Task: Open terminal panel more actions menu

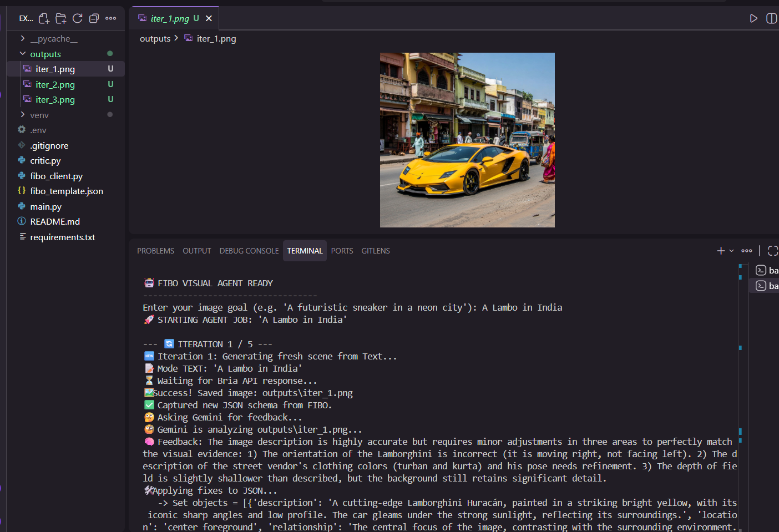Action: pyautogui.click(x=747, y=251)
